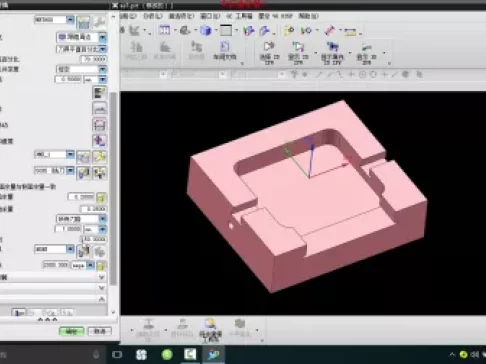Open the cut pattern dropdown
Screen dimensions: 486x364
click(x=82, y=37)
